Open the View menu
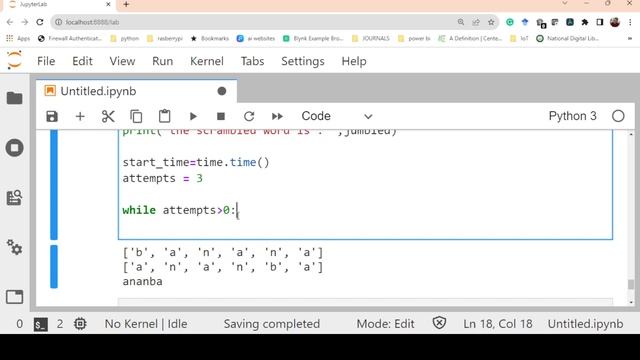 pos(122,61)
